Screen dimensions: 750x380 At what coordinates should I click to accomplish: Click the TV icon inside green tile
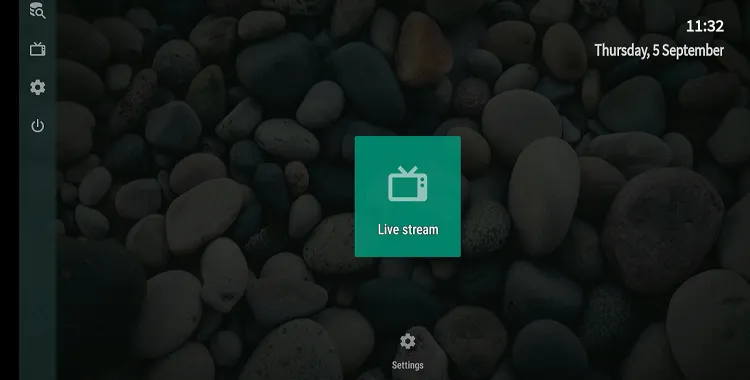(408, 184)
